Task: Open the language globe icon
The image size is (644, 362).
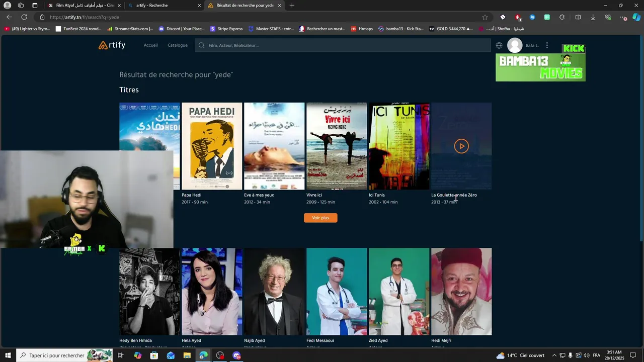Action: (x=499, y=45)
